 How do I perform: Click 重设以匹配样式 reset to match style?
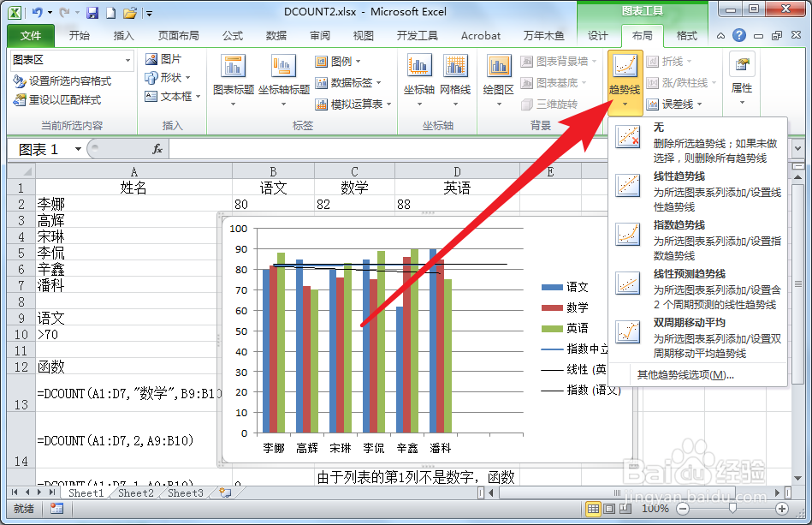coord(57,100)
